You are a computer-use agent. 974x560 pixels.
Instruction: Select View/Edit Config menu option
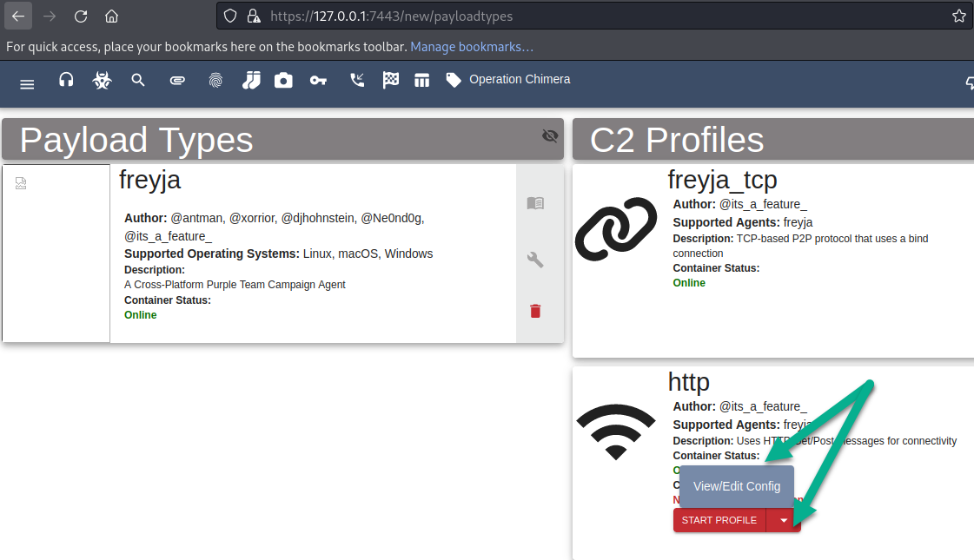coord(737,486)
